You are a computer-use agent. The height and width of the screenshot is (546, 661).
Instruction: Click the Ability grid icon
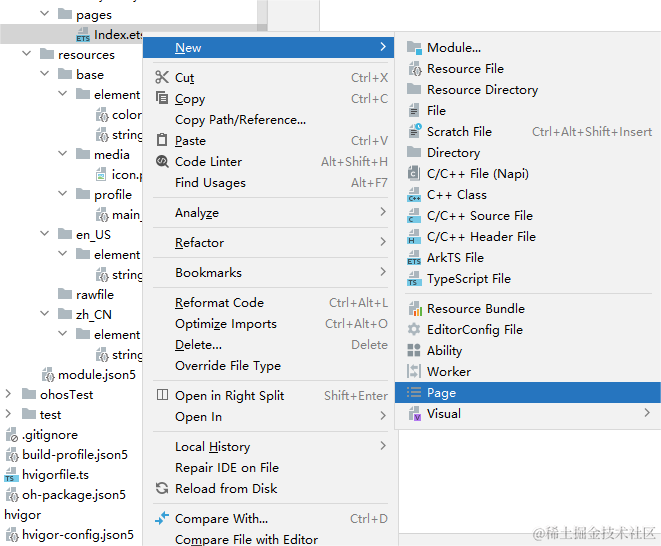pyautogui.click(x=414, y=350)
